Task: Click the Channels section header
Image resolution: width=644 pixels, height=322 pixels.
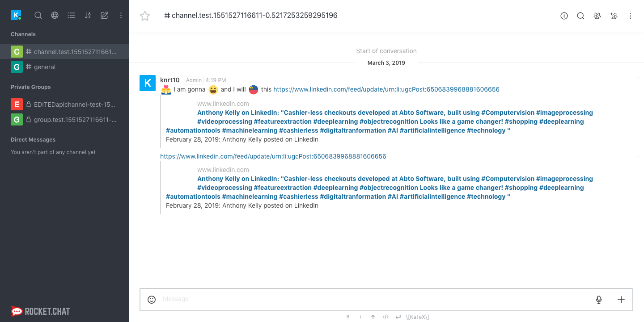Action: (x=23, y=34)
